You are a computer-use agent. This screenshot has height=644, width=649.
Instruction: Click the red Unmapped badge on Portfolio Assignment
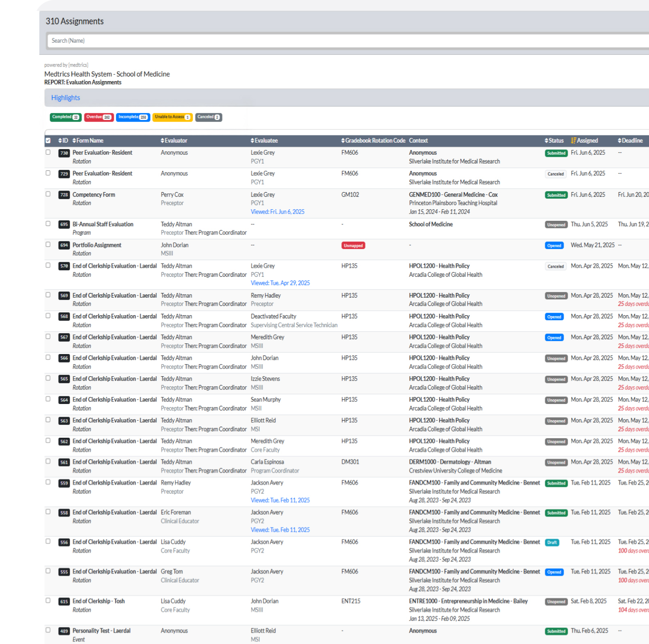[x=353, y=245]
